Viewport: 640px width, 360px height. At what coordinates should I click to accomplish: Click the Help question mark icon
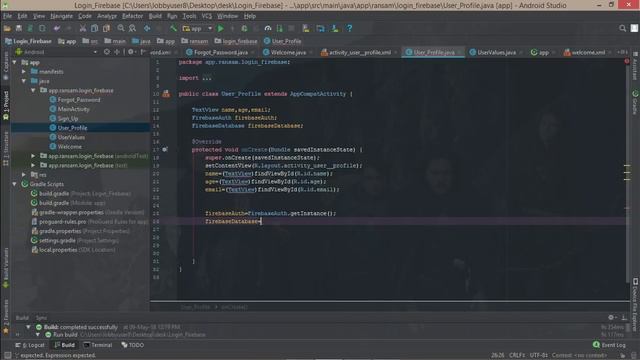[349, 29]
